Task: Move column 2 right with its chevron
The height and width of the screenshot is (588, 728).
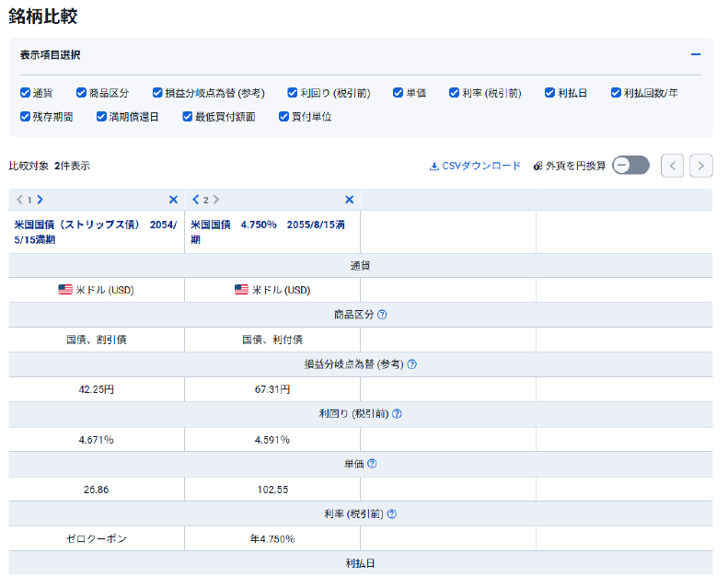Action: point(216,200)
